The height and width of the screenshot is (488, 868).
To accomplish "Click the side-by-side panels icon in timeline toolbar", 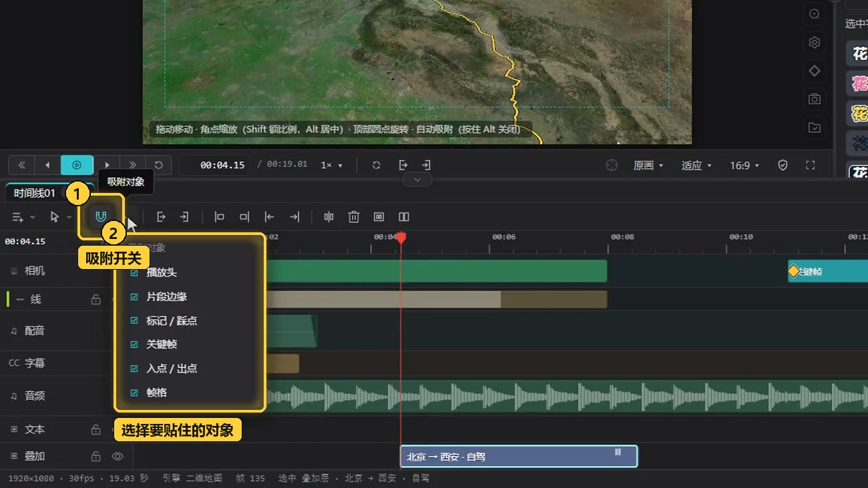I will coord(404,217).
